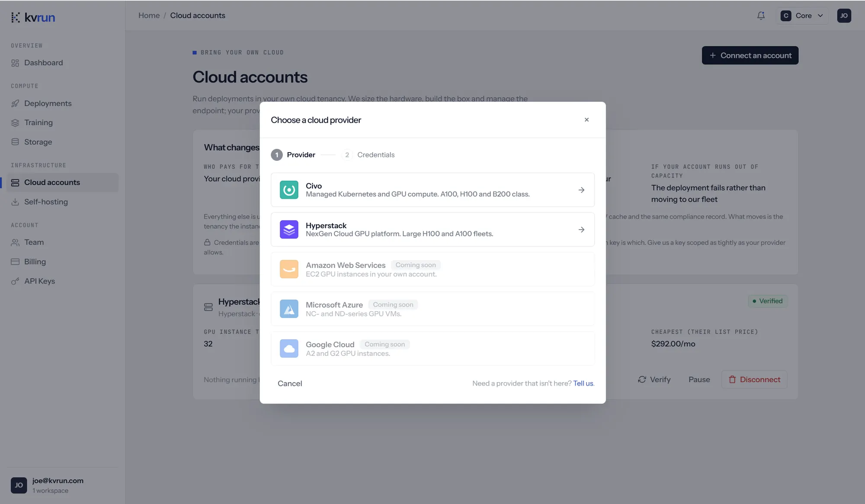Select Cloud accounts in the sidebar
Viewport: 865px width, 504px height.
pyautogui.click(x=62, y=182)
